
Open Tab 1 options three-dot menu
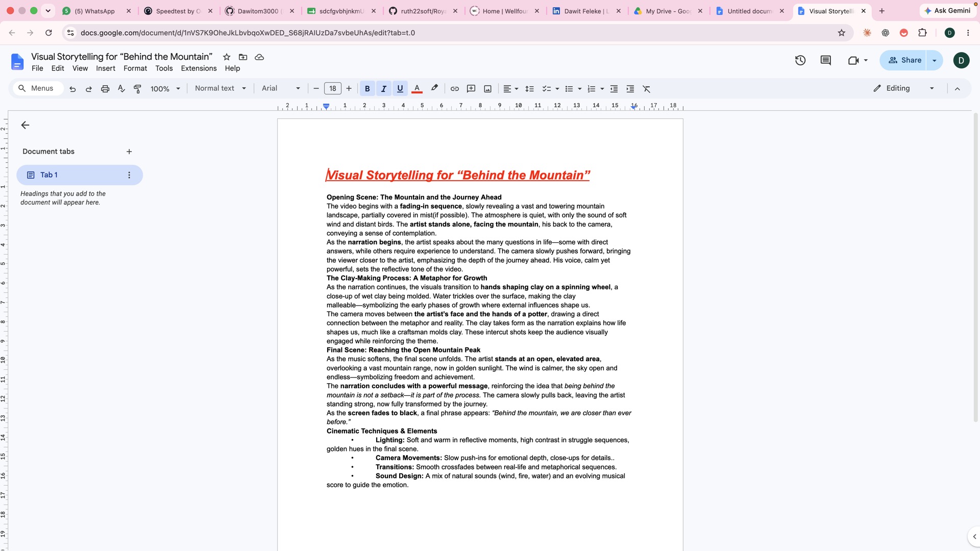tap(129, 175)
